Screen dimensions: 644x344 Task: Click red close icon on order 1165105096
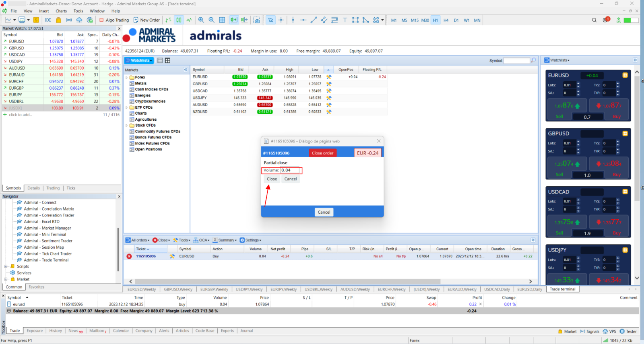point(129,256)
